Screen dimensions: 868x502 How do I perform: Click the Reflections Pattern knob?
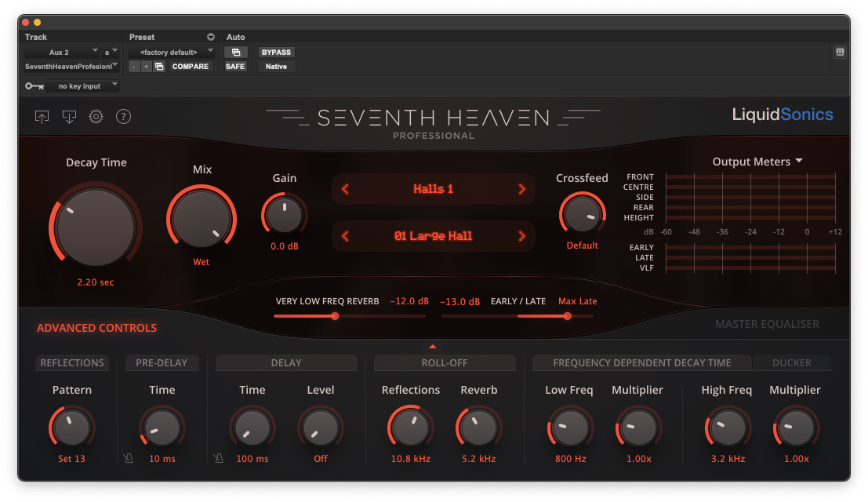coord(72,427)
